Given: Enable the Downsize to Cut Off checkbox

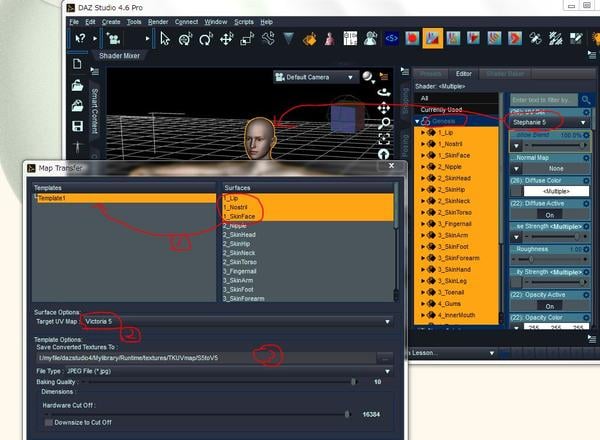Looking at the screenshot, I should coord(49,422).
